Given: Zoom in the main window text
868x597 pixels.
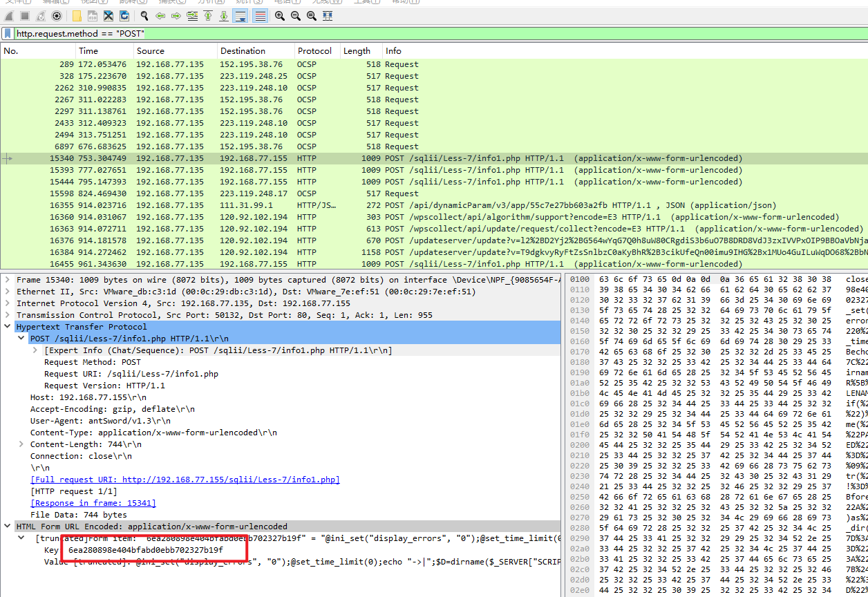Looking at the screenshot, I should tap(280, 15).
